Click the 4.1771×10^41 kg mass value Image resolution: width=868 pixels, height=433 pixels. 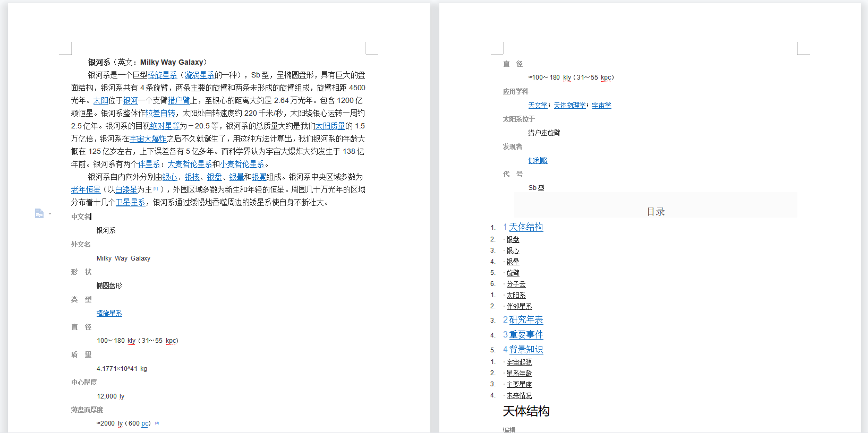coord(122,369)
